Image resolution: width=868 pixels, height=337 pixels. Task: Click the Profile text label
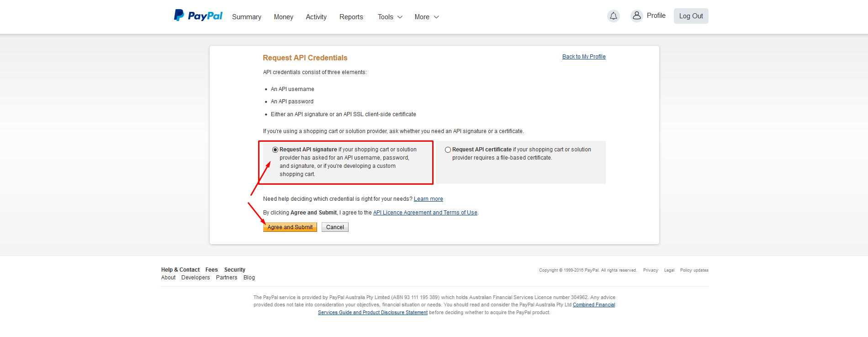[656, 16]
